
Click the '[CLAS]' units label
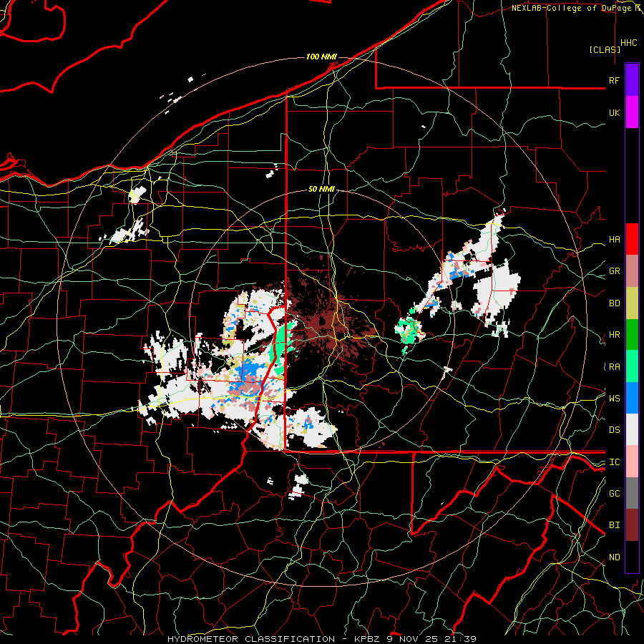tap(605, 49)
